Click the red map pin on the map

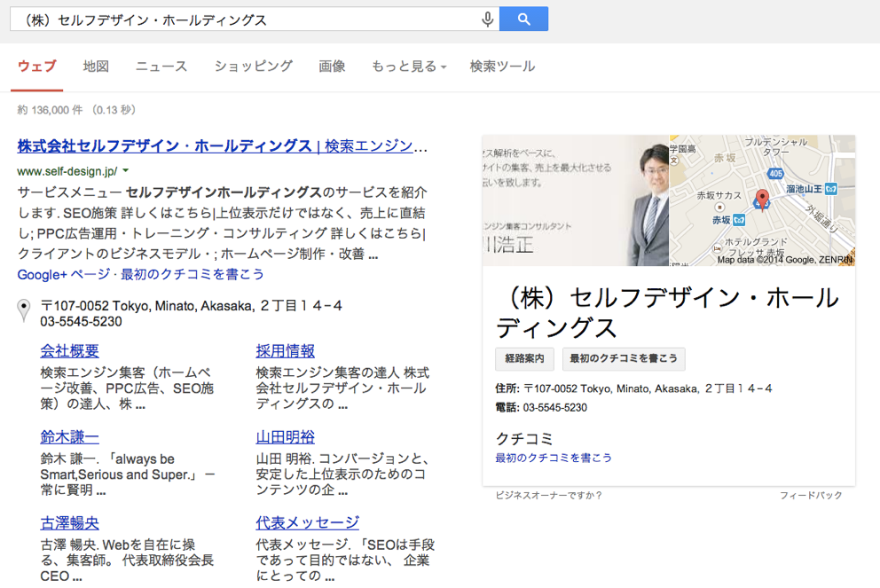762,200
